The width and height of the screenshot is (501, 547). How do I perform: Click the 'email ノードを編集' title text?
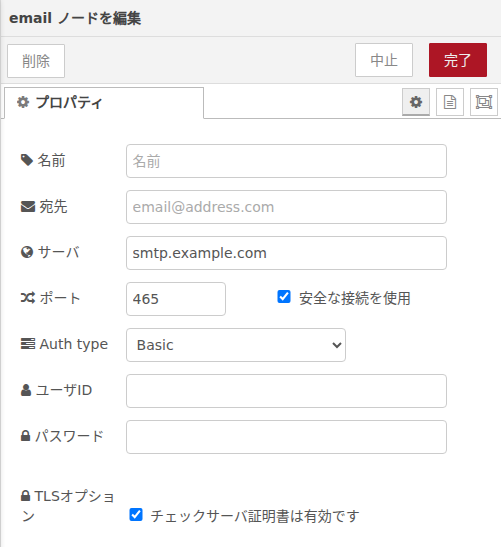pyautogui.click(x=75, y=18)
